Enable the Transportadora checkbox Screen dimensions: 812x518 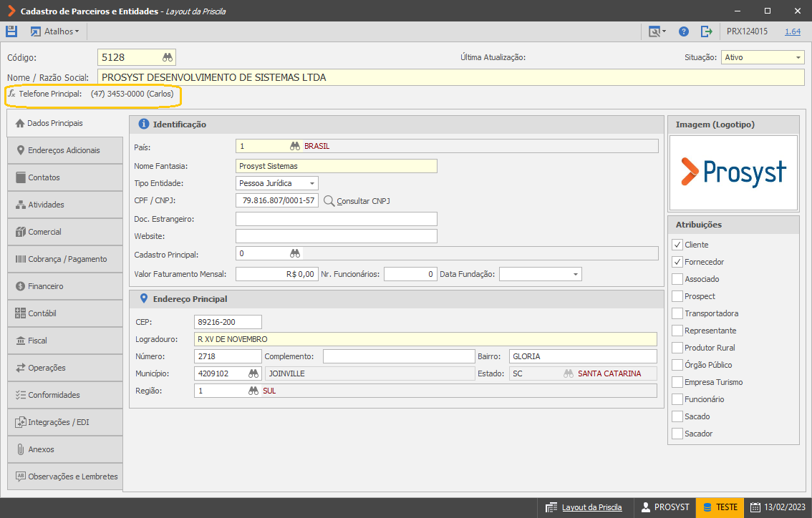coord(677,313)
